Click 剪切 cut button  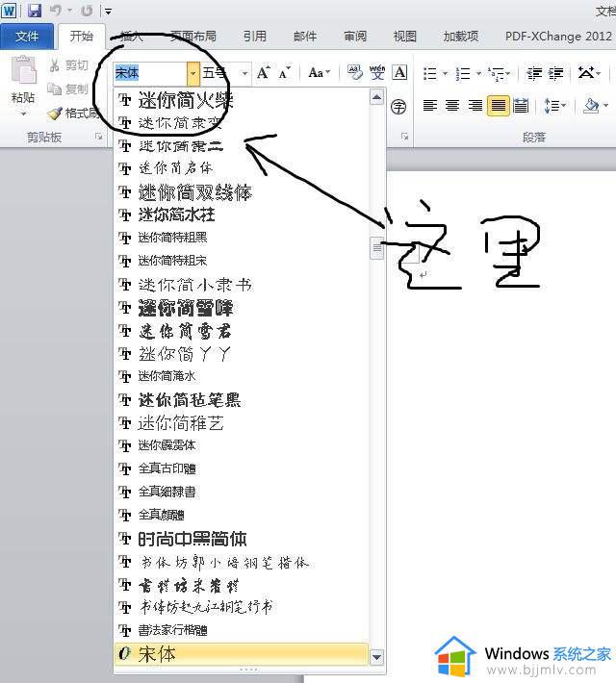point(69,65)
